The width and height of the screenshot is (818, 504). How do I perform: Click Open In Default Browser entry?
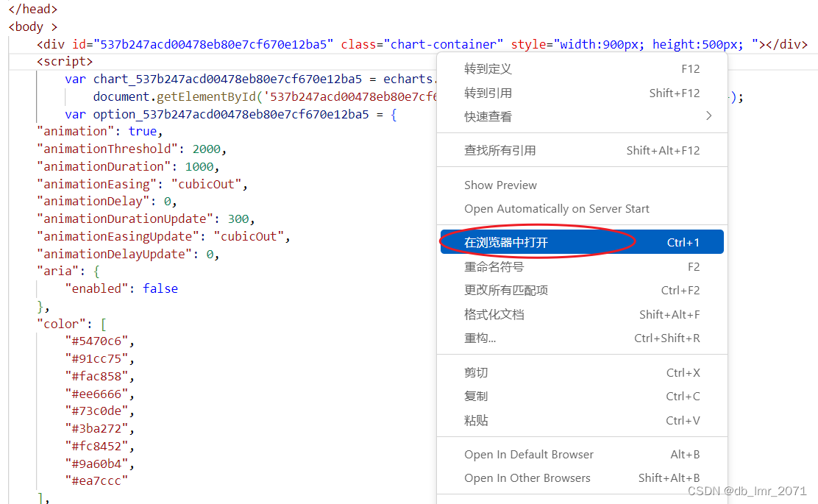528,454
